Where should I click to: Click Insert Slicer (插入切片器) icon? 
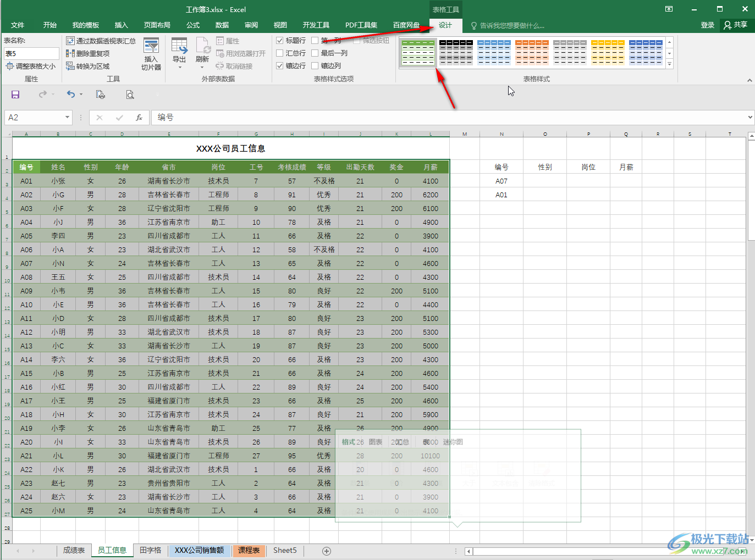[151, 54]
